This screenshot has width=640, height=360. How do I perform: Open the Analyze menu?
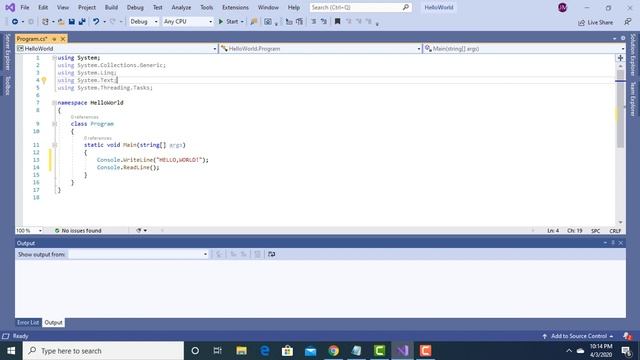181,7
